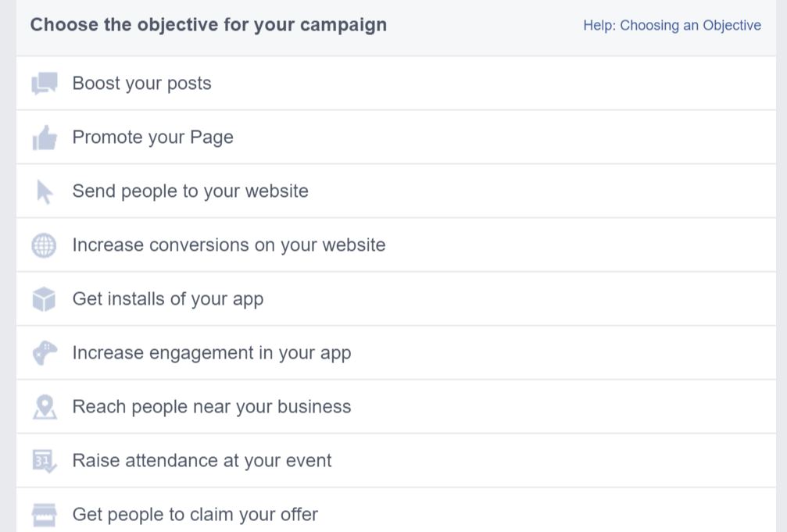Choose the Promote your Page objective
Viewport: 787px width, 532px height.
(x=152, y=137)
